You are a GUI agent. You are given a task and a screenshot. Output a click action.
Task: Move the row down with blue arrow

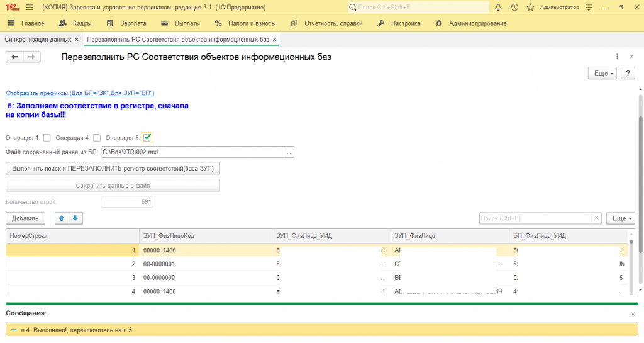[x=75, y=218]
